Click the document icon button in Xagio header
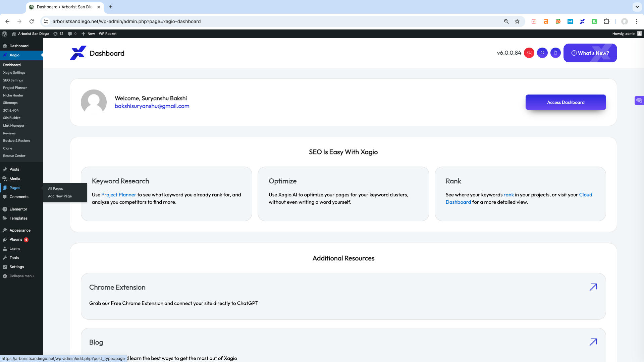The image size is (644, 362). [x=555, y=53]
